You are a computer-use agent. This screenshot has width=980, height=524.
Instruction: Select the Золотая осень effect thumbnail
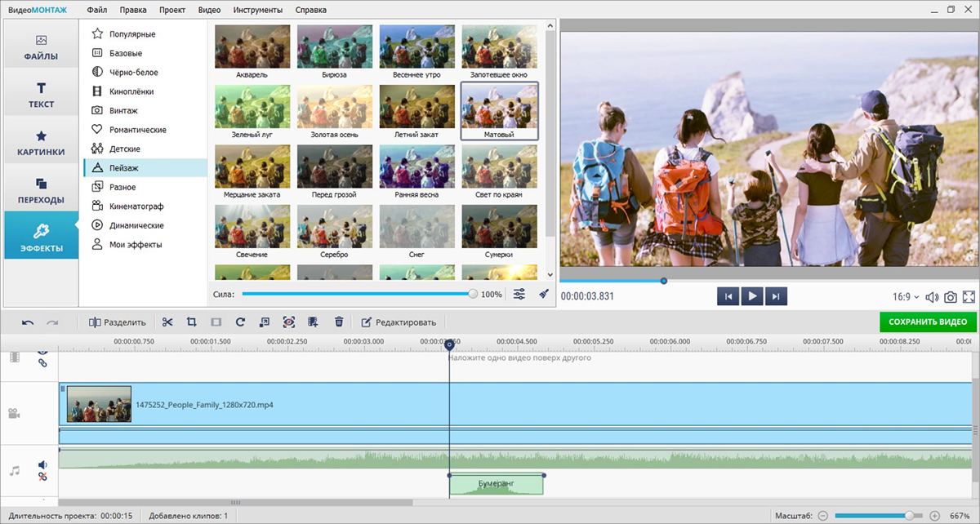335,111
